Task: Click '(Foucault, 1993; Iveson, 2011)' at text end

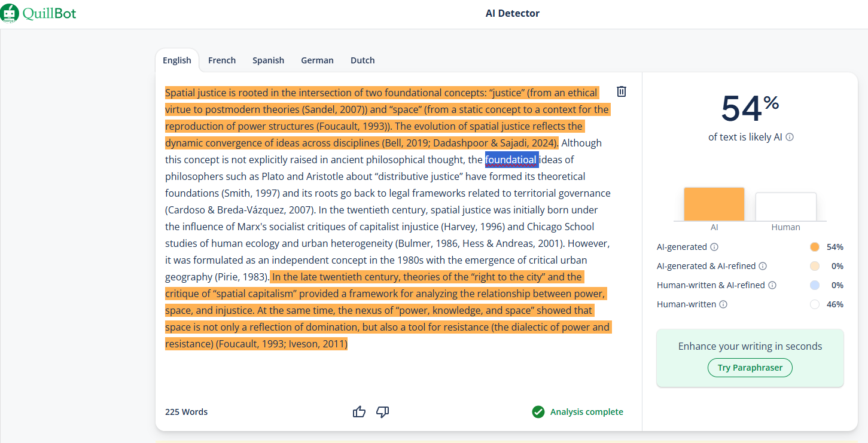Action: (282, 344)
